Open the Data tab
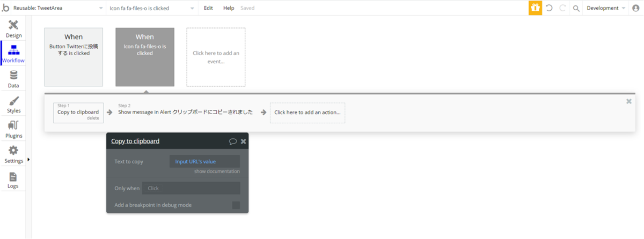644x239 pixels. 13,79
